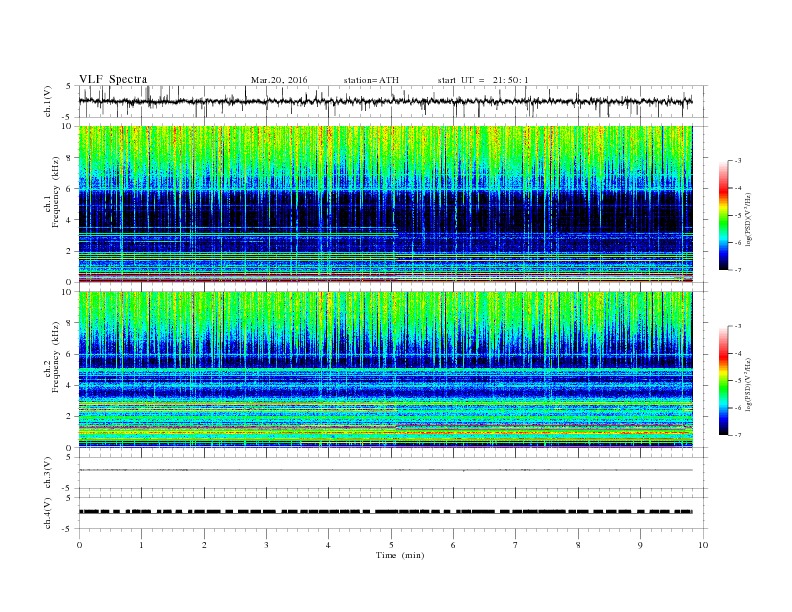Click the "VLF Spectra" plot title

(113, 79)
